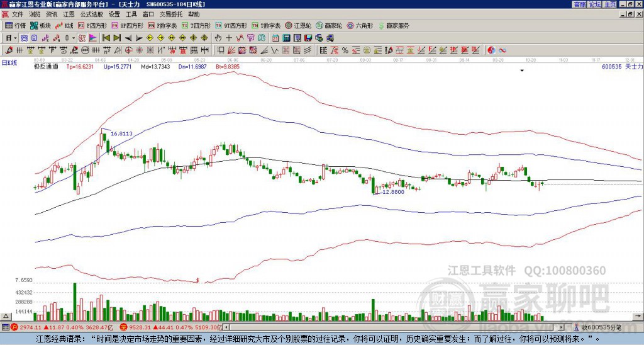Click the Up=15.2771 indicator value

point(118,67)
